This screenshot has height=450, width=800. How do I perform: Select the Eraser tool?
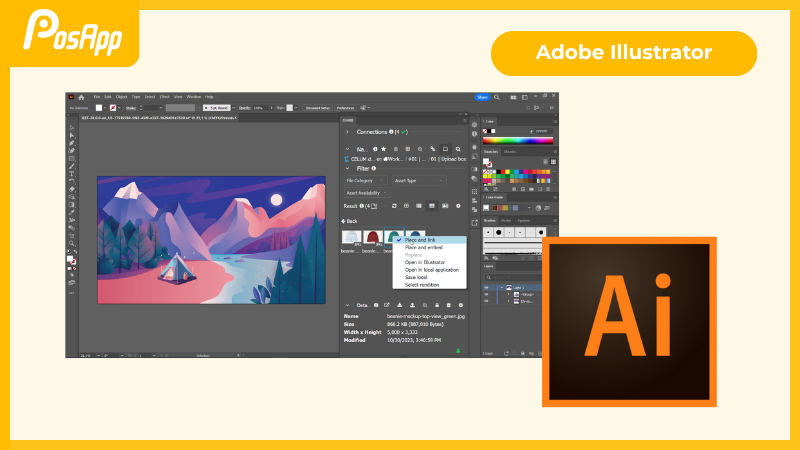coord(71,189)
